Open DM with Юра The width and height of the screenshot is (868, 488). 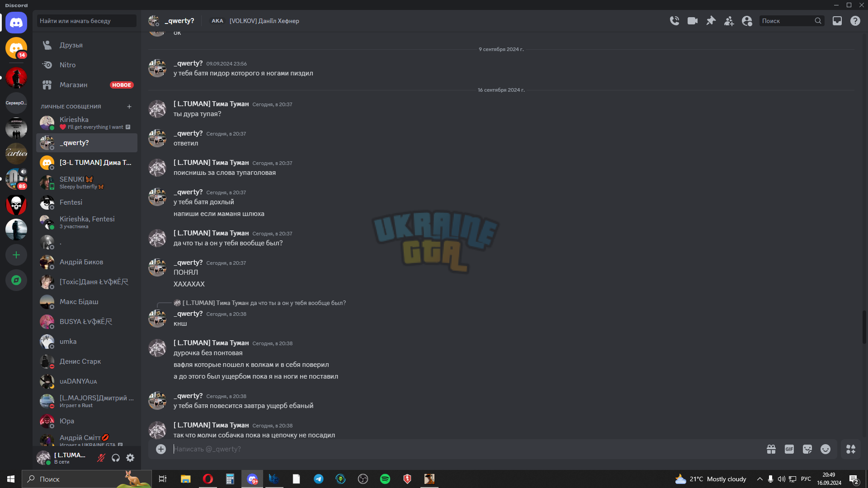click(x=87, y=421)
